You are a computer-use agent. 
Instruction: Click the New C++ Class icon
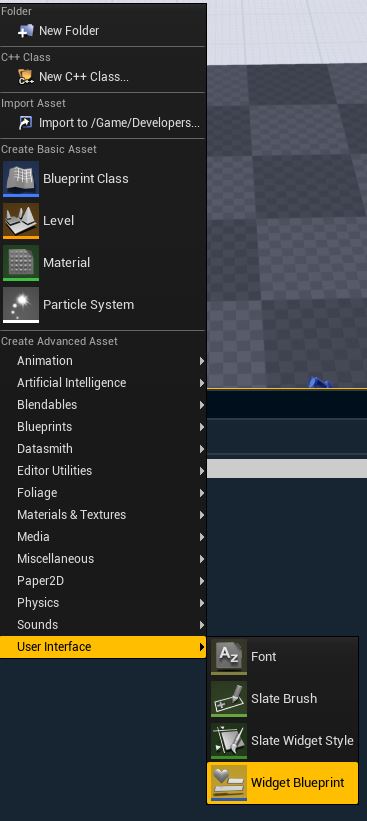tap(25, 77)
